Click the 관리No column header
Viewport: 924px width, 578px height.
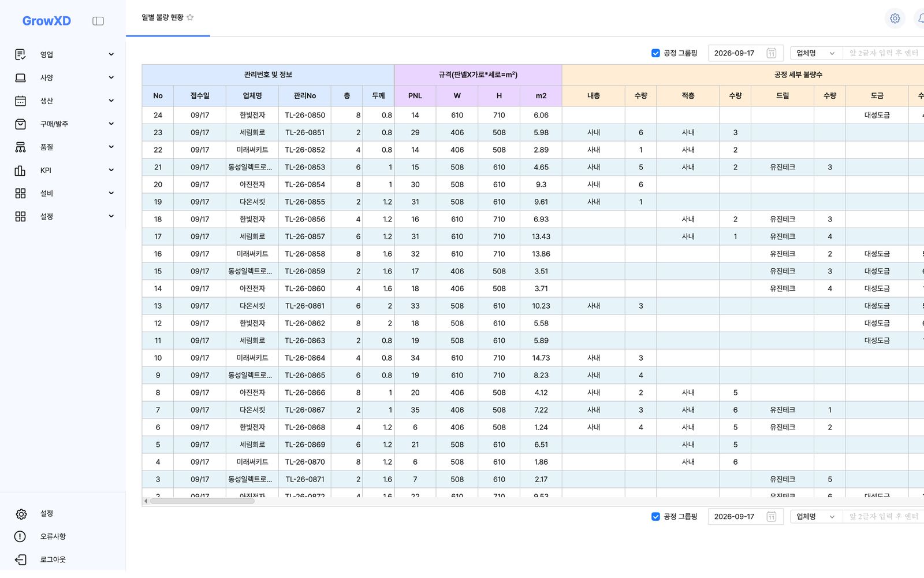point(305,96)
